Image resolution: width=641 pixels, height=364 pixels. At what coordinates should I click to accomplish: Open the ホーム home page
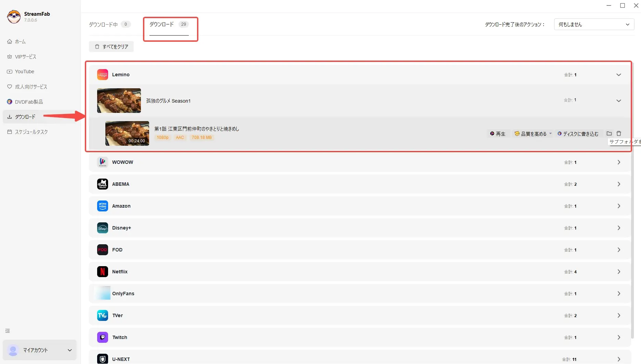[16, 41]
